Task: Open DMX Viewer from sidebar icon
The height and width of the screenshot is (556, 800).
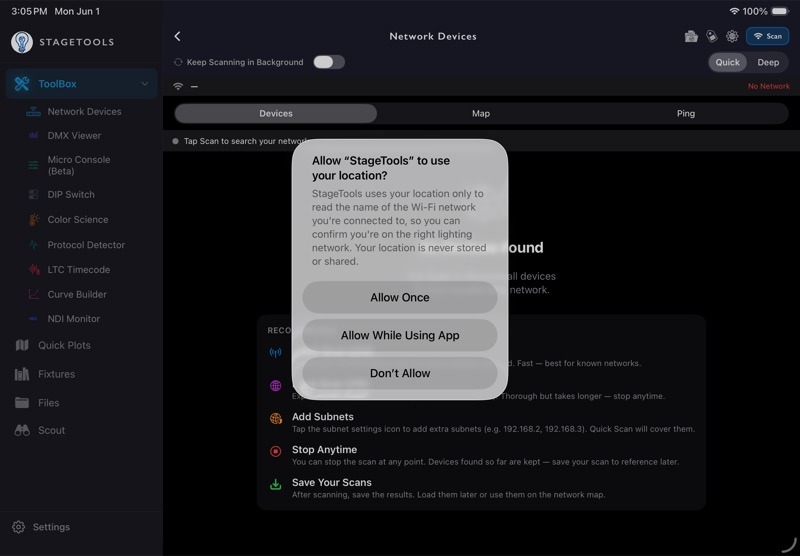Action: point(33,135)
